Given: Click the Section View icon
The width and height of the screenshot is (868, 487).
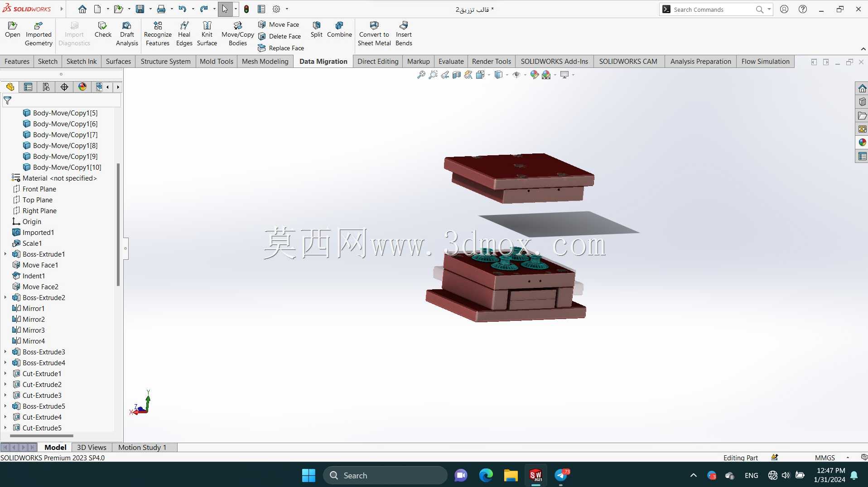Looking at the screenshot, I should click(457, 75).
